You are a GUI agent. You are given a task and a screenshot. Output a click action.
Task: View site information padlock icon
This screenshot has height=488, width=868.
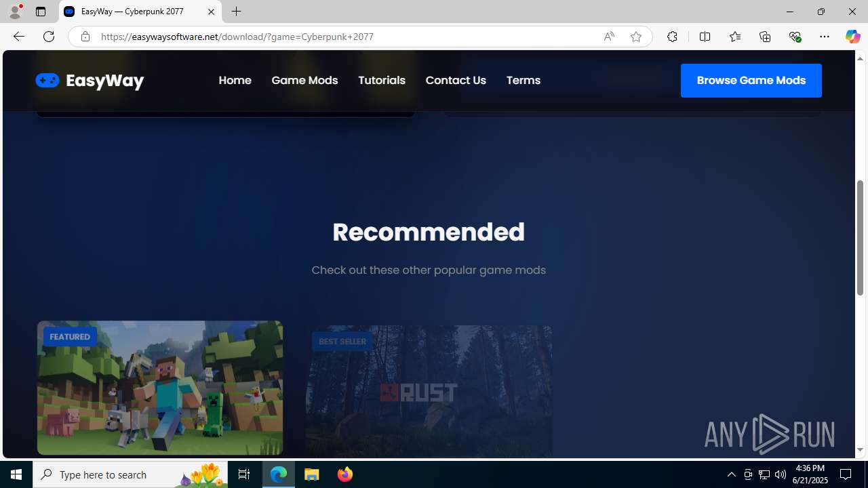coord(85,37)
